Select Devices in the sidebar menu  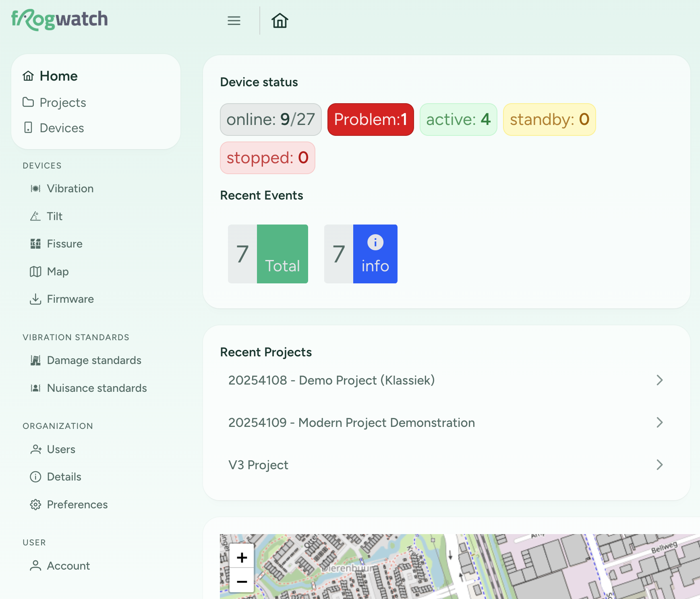tap(62, 128)
